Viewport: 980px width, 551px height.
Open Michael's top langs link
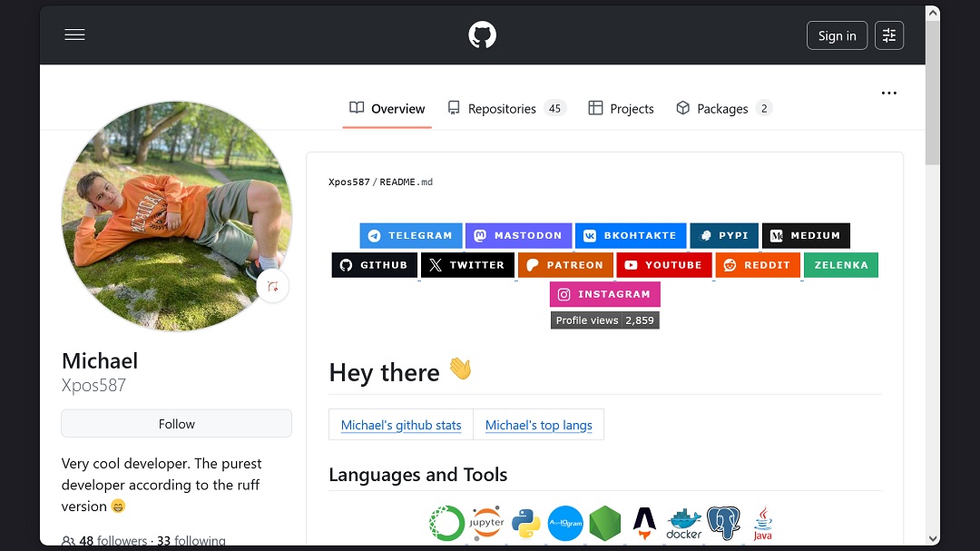539,426
